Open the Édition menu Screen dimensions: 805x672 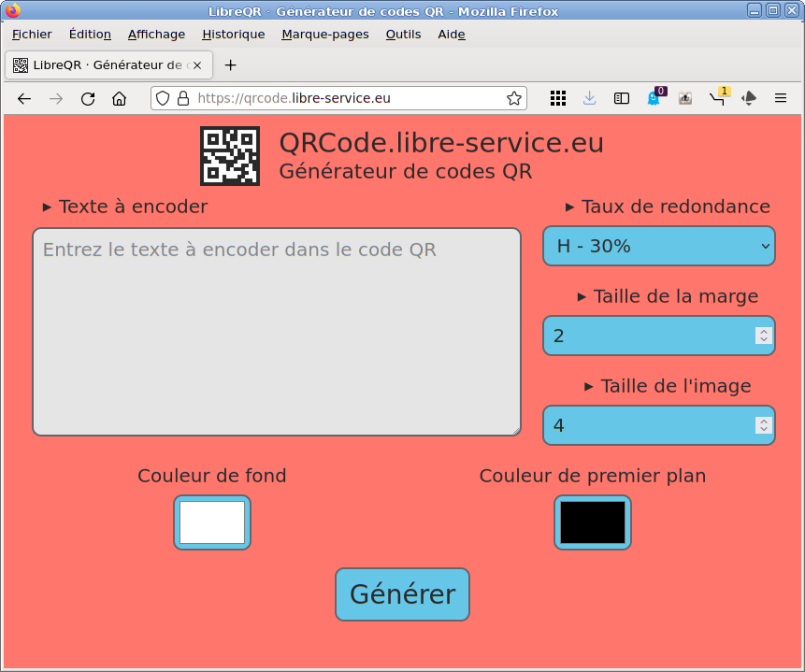tap(90, 35)
